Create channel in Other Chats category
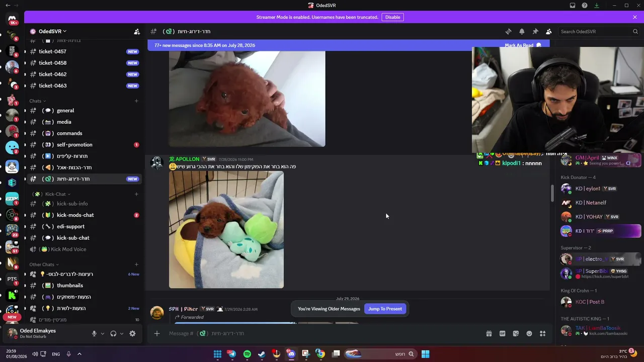644x362 pixels. click(136, 264)
